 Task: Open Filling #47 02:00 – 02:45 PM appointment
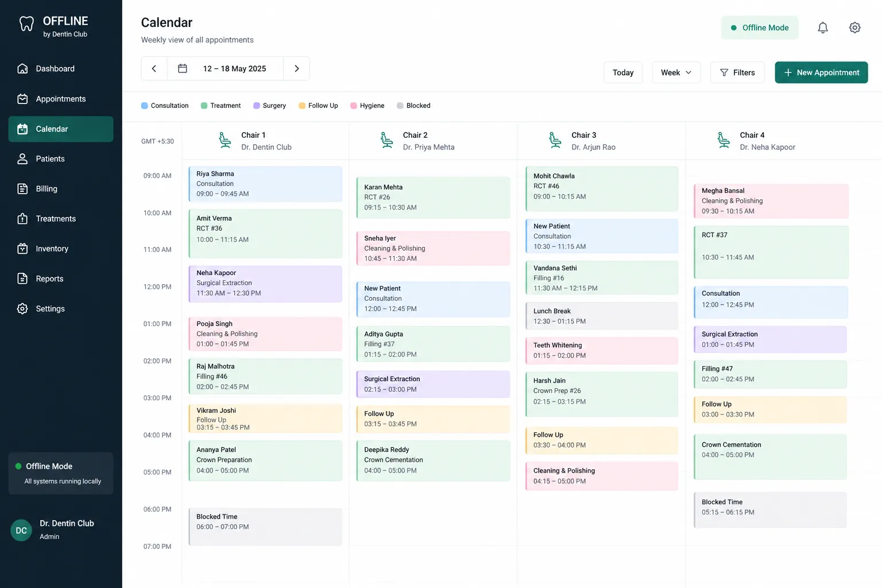[771, 374]
